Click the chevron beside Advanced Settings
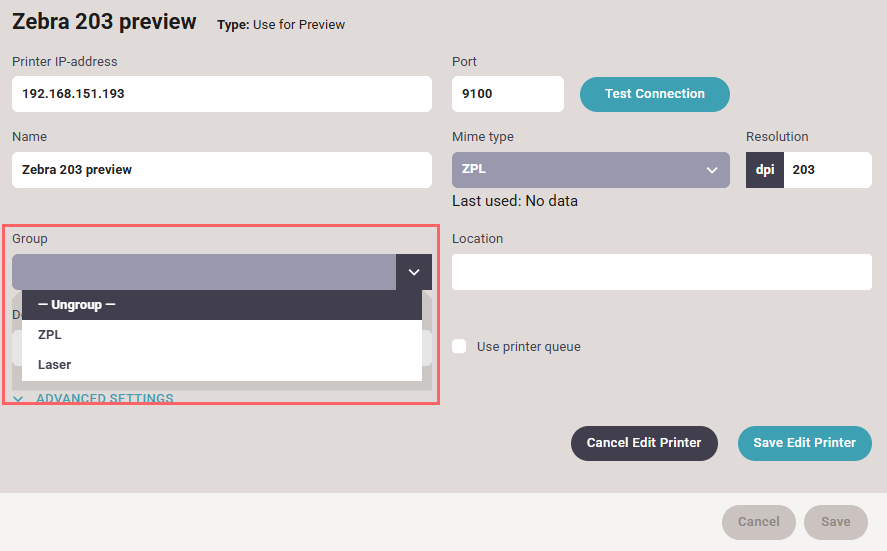The width and height of the screenshot is (887, 551). pyautogui.click(x=19, y=399)
